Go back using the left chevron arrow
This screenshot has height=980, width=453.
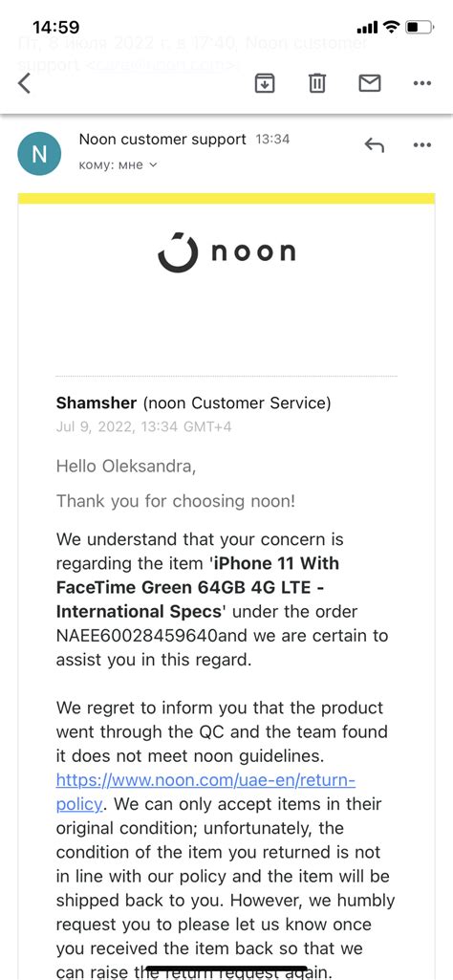tap(24, 82)
